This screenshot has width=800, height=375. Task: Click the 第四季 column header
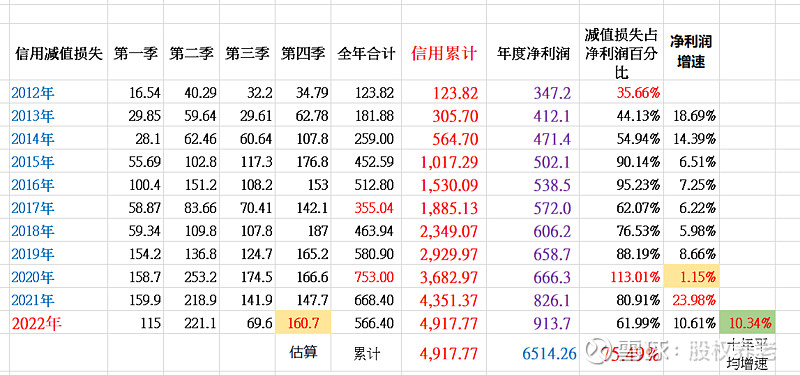[303, 53]
